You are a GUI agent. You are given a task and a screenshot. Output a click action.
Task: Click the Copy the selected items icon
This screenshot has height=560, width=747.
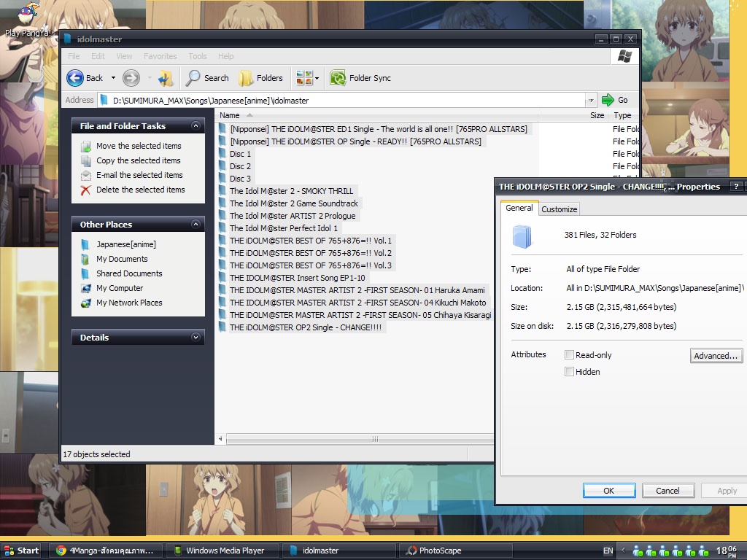tap(86, 161)
